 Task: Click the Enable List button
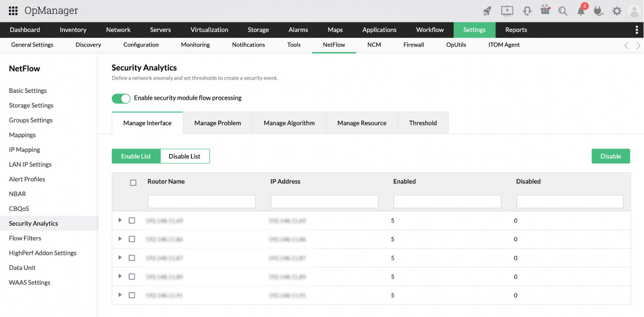(x=136, y=156)
